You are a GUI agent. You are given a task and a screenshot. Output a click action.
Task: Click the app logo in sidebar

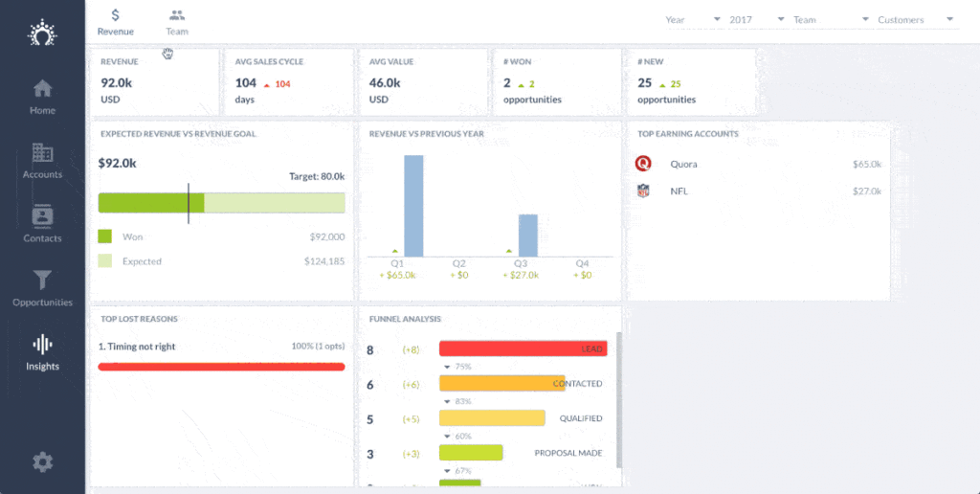coord(42,33)
